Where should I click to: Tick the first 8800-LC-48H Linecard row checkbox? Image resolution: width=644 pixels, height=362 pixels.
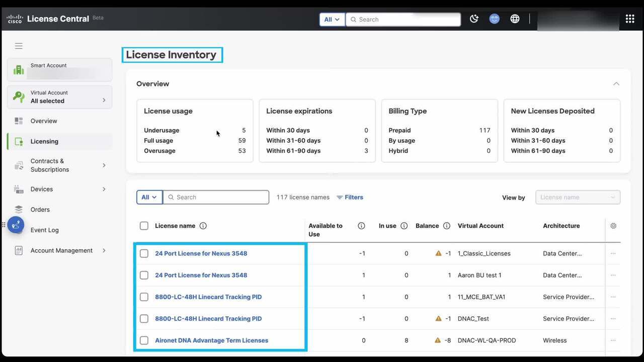[x=144, y=297]
